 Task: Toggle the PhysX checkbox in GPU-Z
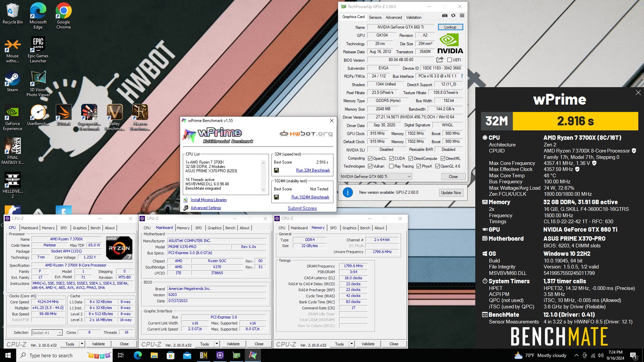pos(419,166)
